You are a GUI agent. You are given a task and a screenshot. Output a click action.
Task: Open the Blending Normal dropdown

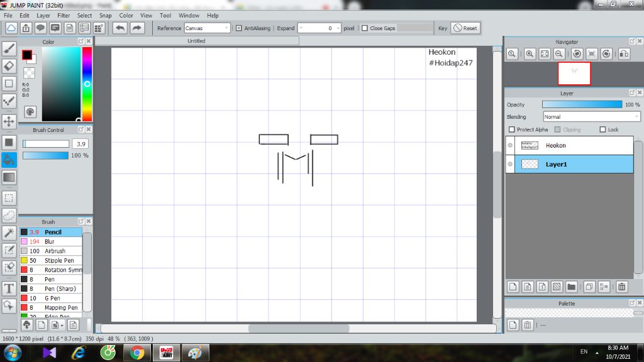click(x=591, y=117)
